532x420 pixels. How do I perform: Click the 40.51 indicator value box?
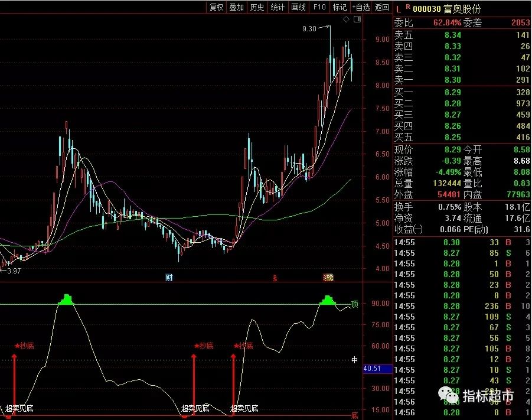tap(378, 369)
